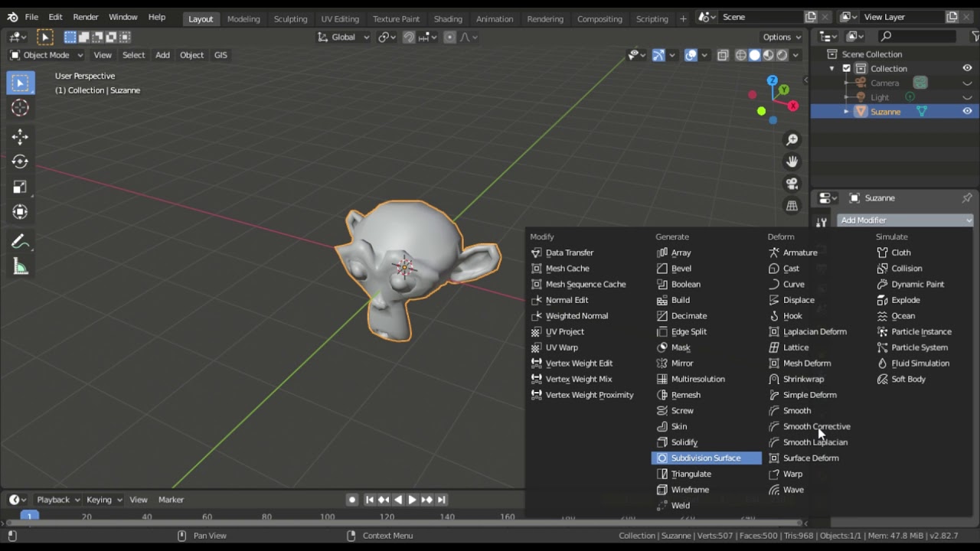Toggle X-ray mode in viewport header
The image size is (980, 551).
tap(722, 55)
